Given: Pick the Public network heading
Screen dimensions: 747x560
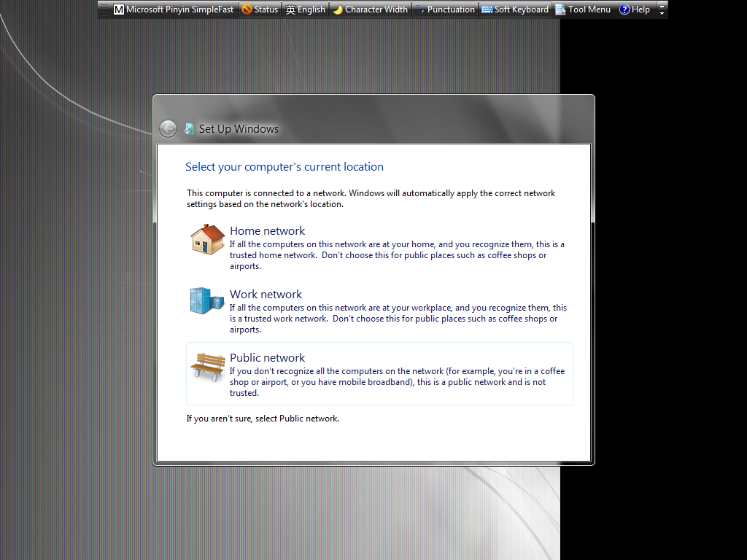Looking at the screenshot, I should pos(267,357).
